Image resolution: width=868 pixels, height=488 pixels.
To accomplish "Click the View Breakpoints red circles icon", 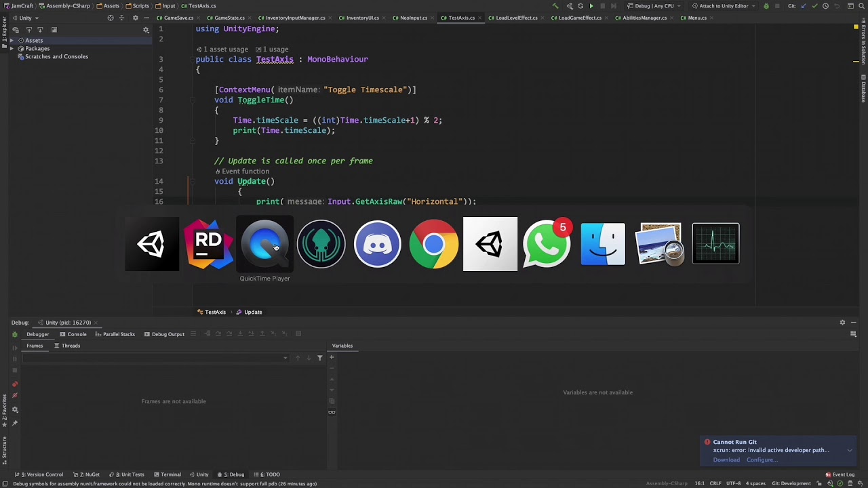I will pyautogui.click(x=15, y=384).
